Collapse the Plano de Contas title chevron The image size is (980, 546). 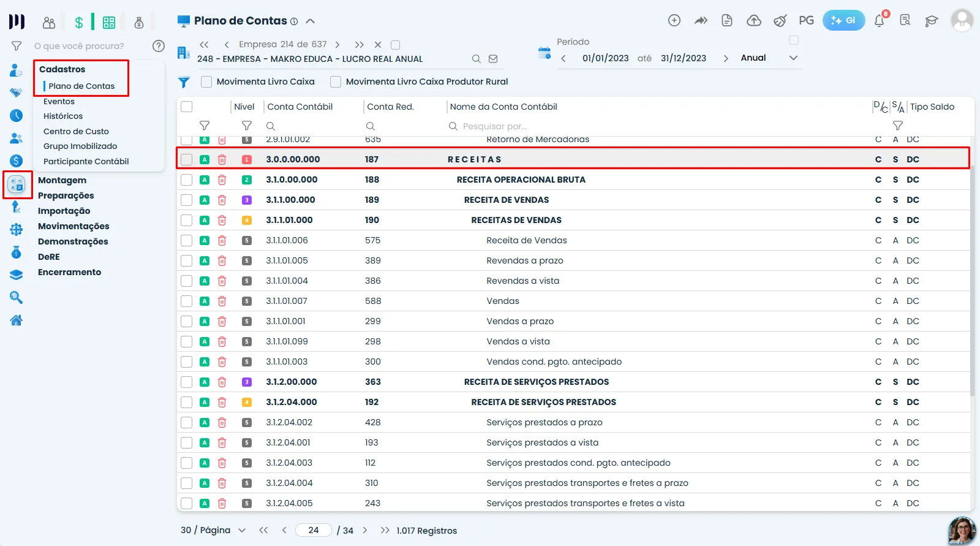311,21
